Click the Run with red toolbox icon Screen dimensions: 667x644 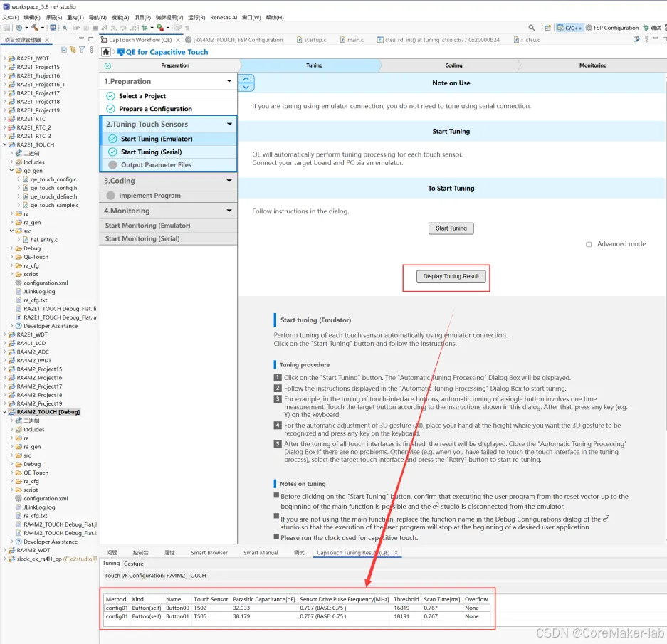pyautogui.click(x=160, y=28)
